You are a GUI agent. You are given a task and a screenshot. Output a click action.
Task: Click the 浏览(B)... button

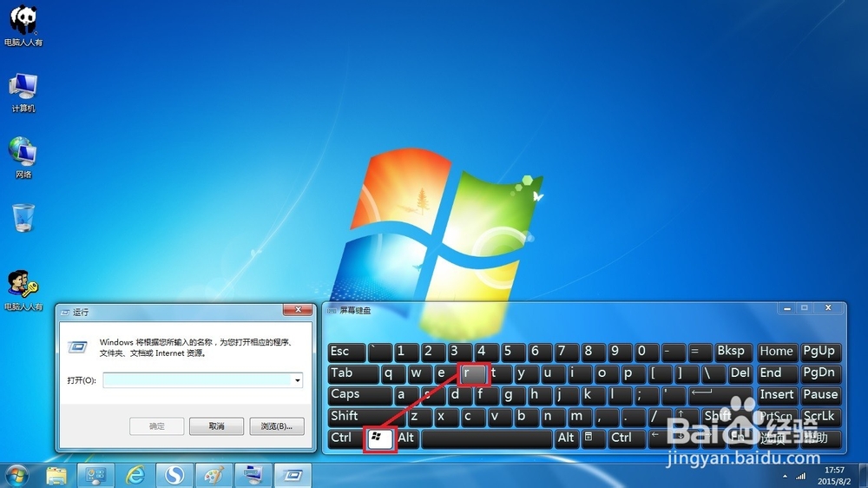277,426
